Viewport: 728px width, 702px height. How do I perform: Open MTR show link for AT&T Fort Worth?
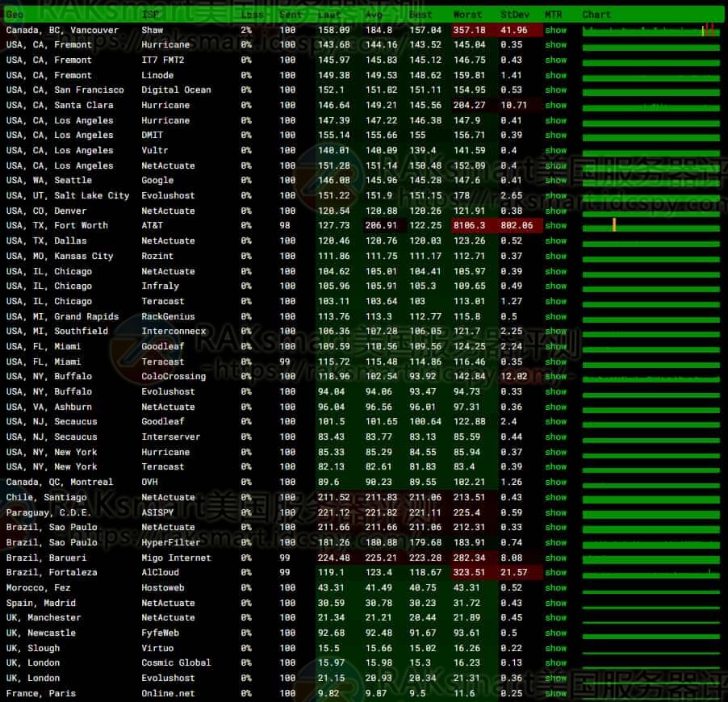tap(555, 226)
